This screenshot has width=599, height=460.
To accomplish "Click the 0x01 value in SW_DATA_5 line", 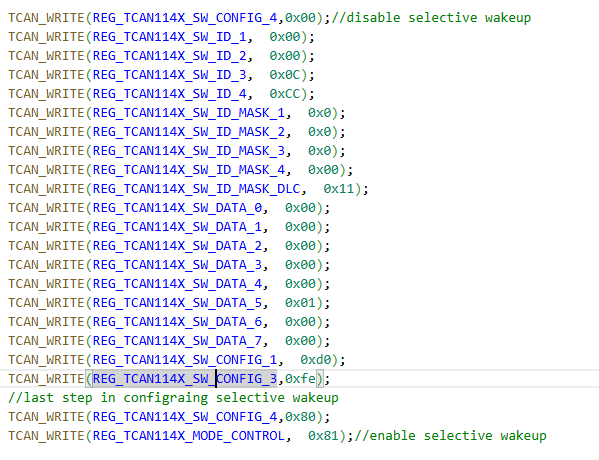I will pyautogui.click(x=300, y=303).
